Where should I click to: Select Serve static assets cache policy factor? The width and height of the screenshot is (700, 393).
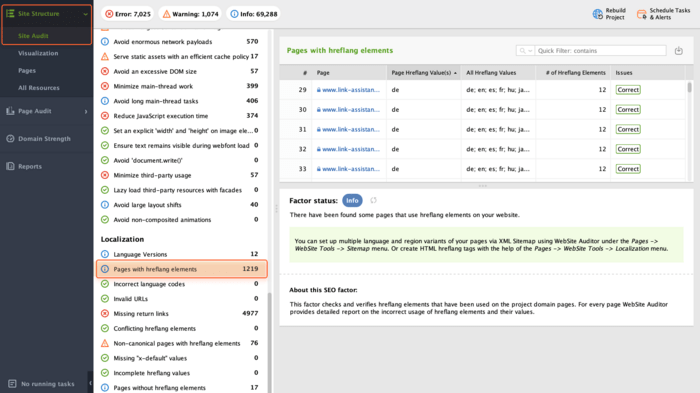(181, 56)
